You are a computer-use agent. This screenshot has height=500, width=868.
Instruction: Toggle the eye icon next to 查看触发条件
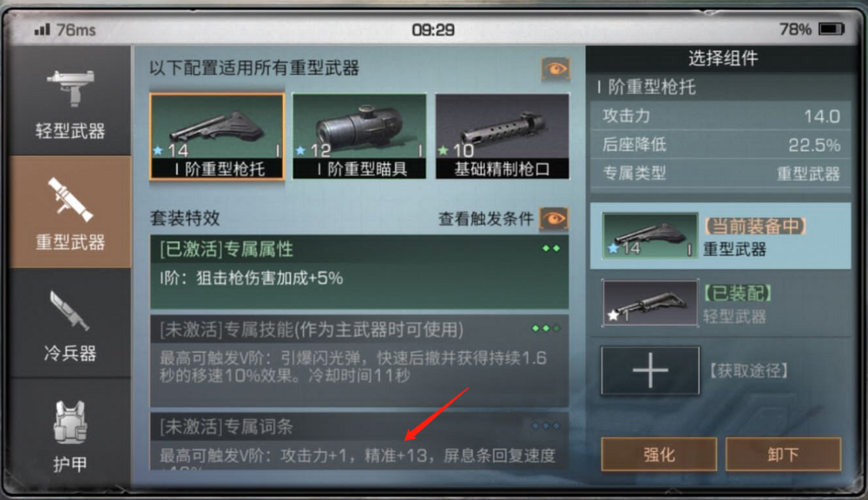(554, 218)
